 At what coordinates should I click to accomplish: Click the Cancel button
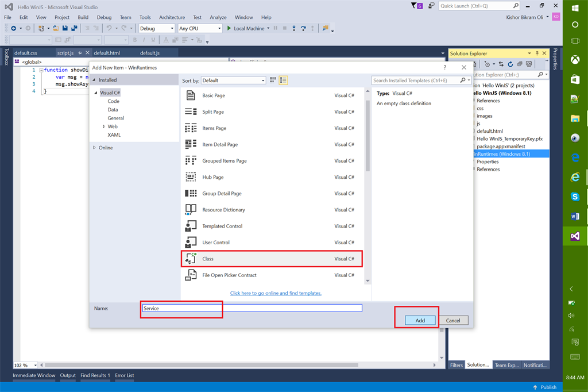(x=452, y=320)
